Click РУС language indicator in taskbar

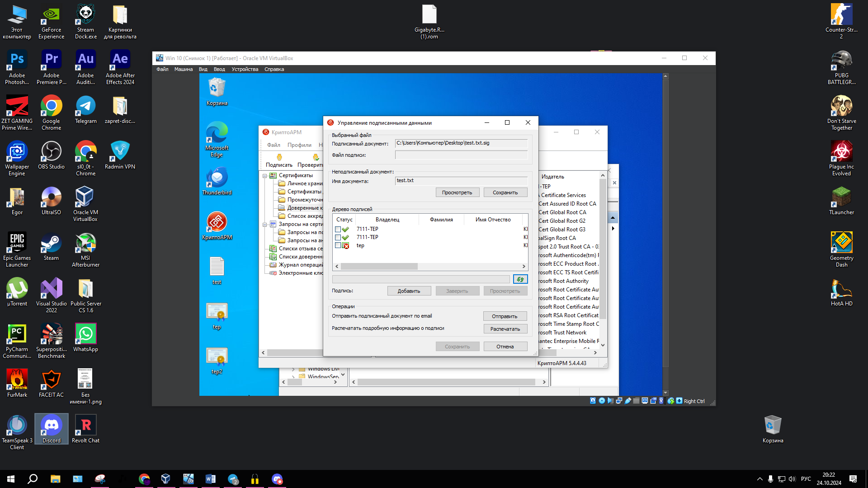pos(806,479)
